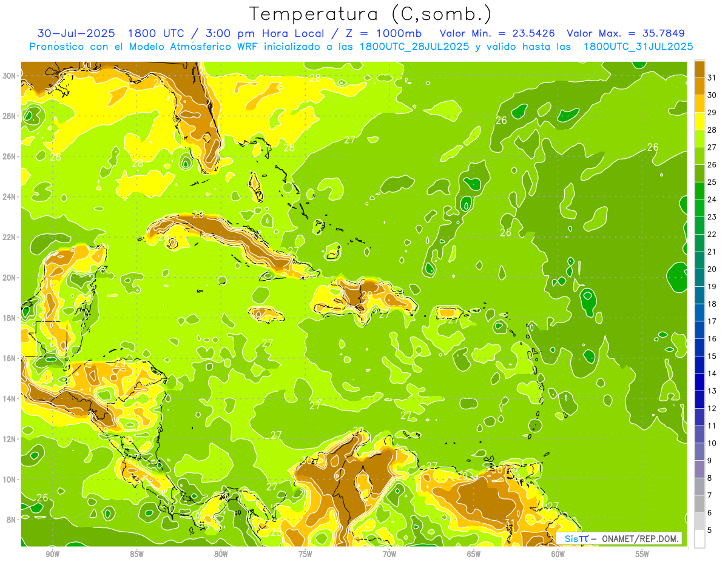Viewport: 728px width, 562px height.
Task: Click the "70W" longitude label
Action: tap(389, 554)
